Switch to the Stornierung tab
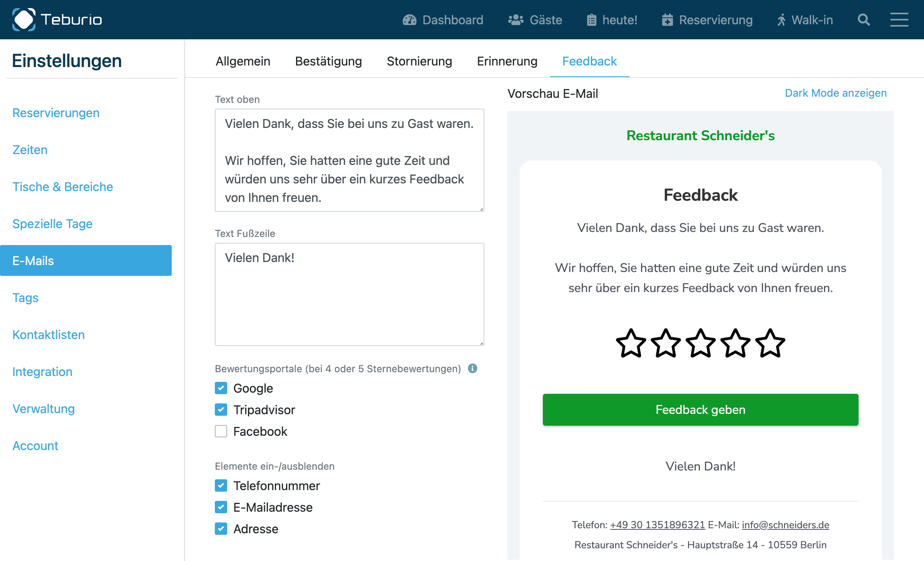Viewport: 924px width, 561px height. click(419, 61)
